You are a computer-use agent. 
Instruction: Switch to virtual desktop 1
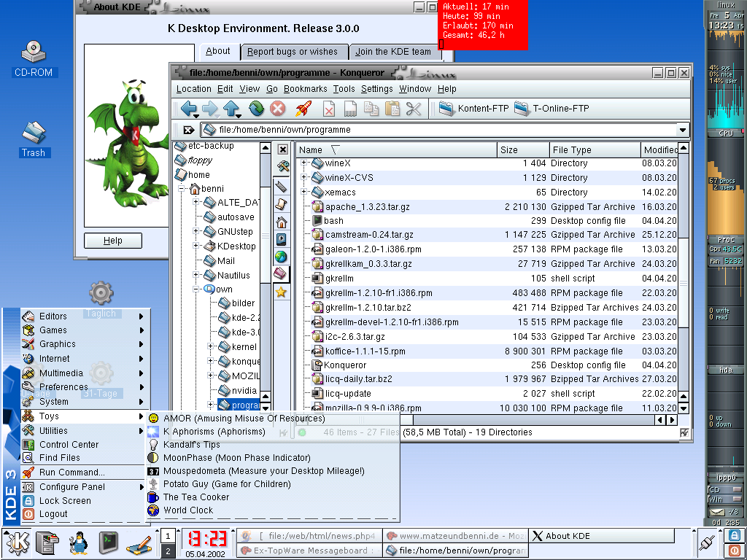(168, 536)
